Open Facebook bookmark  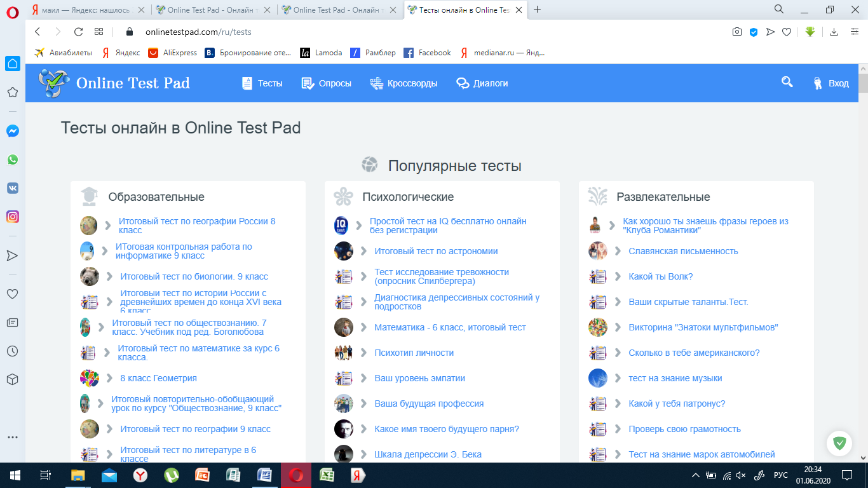point(427,53)
